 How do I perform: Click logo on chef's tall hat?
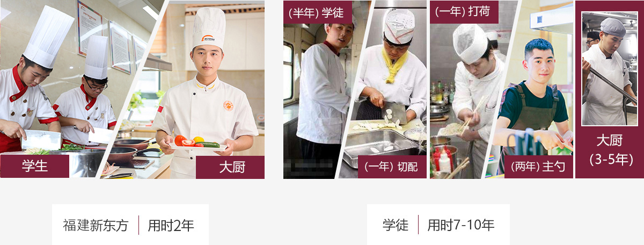click(209, 38)
